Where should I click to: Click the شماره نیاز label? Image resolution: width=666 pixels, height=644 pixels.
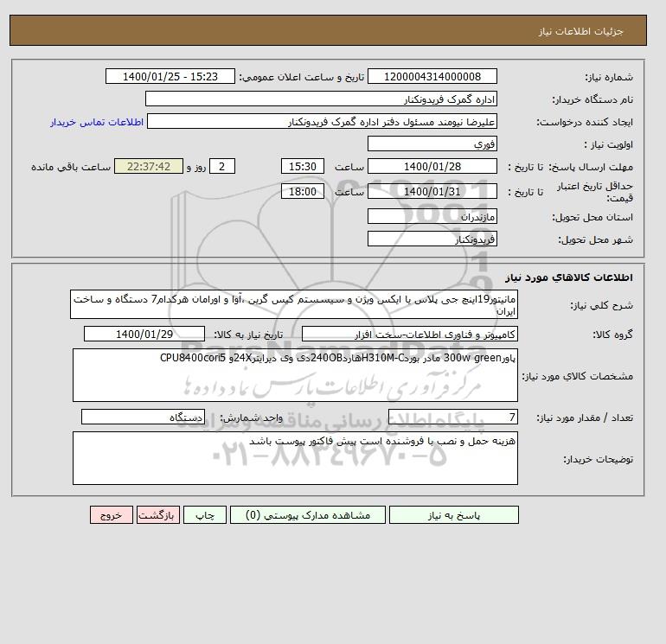tap(609, 77)
